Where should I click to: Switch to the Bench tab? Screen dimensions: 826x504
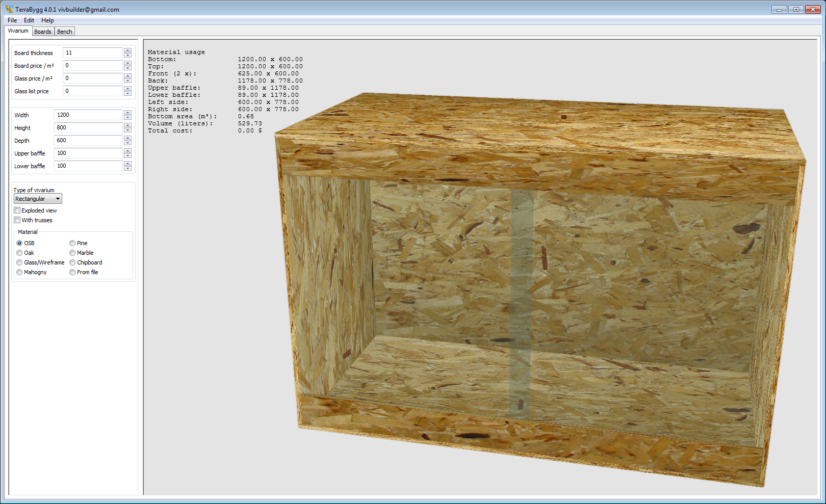pos(65,32)
